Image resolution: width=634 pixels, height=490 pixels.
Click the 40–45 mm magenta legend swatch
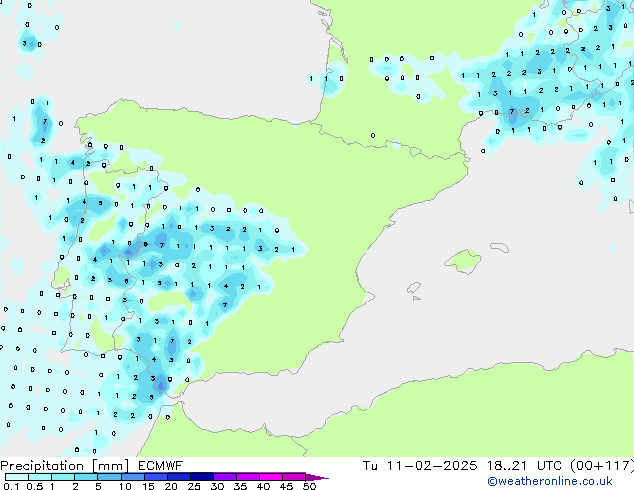pos(271,477)
